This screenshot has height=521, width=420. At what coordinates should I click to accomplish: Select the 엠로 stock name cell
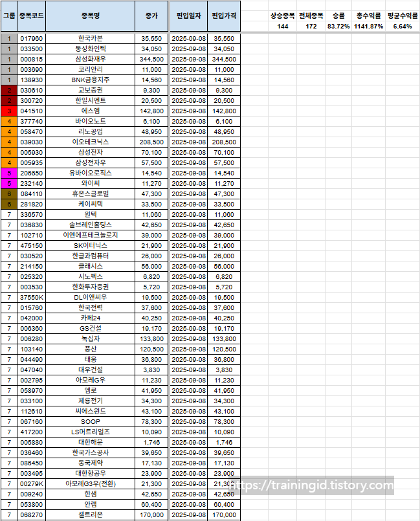(91, 390)
